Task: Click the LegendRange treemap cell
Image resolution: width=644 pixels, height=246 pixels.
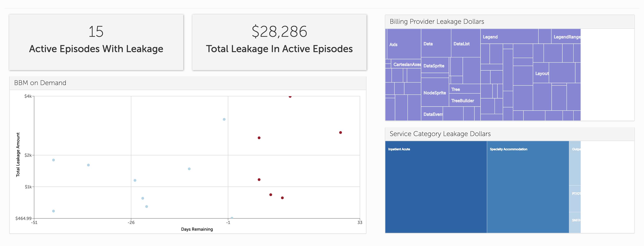Action: click(566, 37)
